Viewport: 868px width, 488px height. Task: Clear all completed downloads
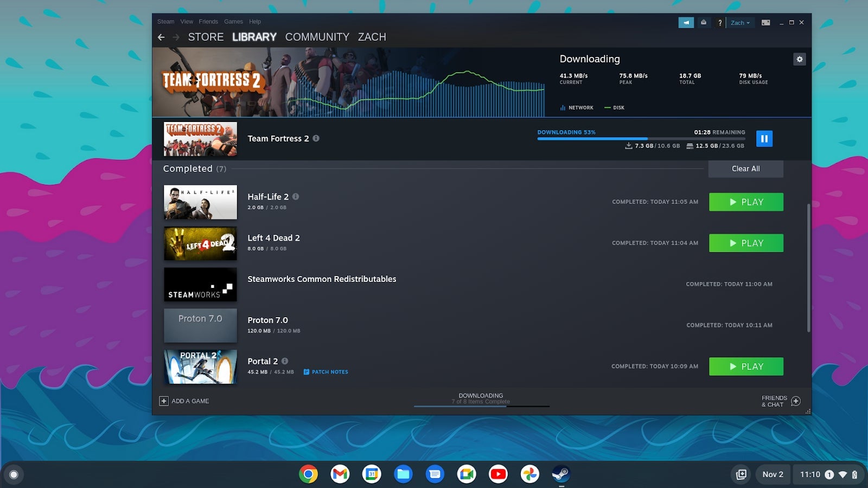tap(745, 169)
